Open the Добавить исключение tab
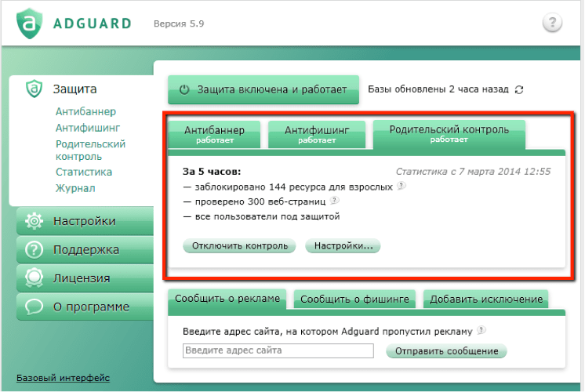Viewport: 585px width, 392px height. (485, 299)
